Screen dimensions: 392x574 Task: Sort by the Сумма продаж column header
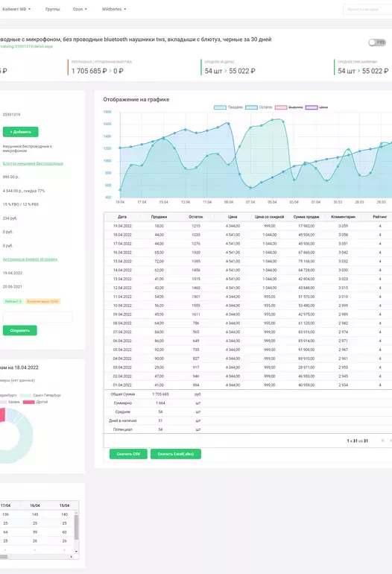[x=306, y=217]
